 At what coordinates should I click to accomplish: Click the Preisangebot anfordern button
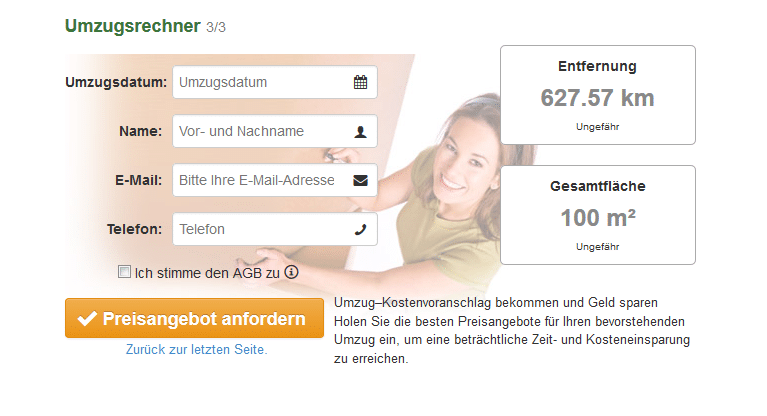[x=194, y=318]
